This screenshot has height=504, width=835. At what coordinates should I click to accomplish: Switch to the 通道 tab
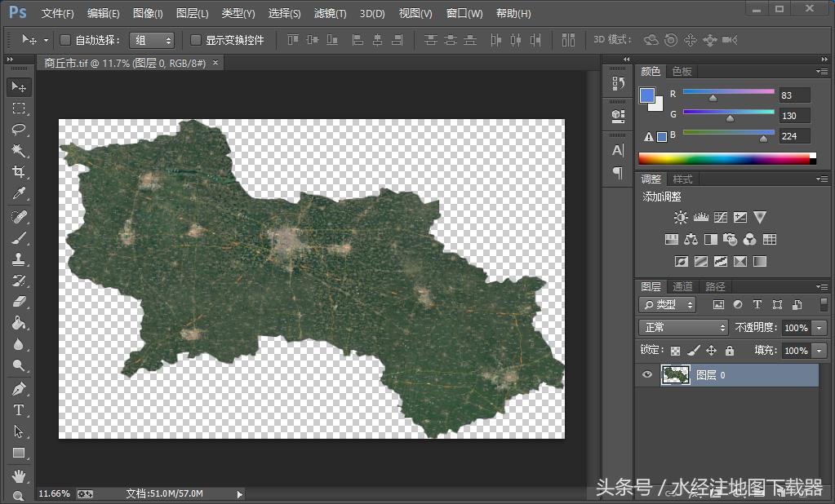682,286
